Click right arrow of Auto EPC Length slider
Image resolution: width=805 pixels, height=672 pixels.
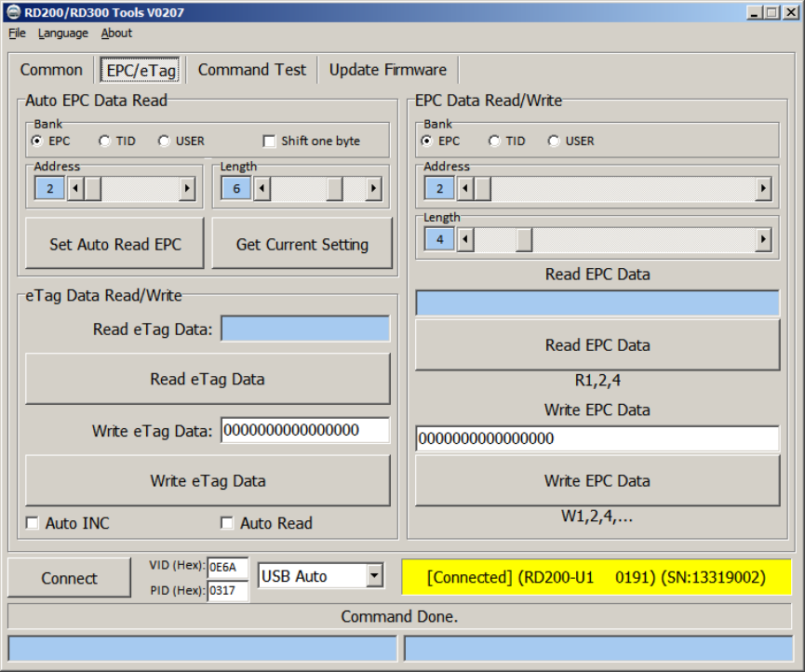click(x=373, y=188)
